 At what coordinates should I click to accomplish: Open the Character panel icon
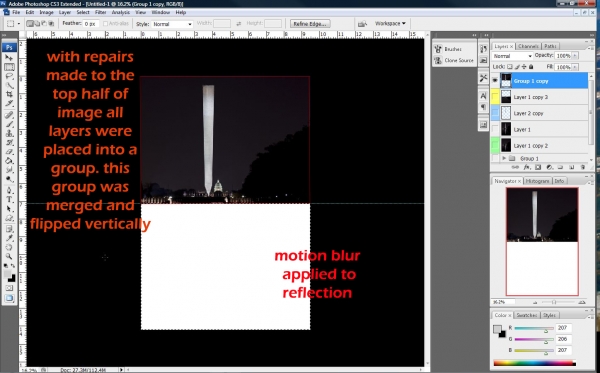[x=483, y=96]
